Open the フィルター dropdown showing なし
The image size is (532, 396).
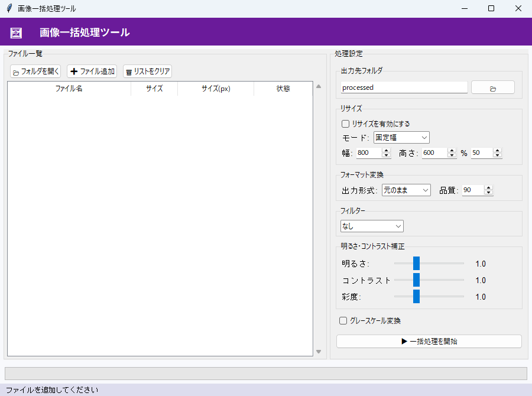point(372,226)
